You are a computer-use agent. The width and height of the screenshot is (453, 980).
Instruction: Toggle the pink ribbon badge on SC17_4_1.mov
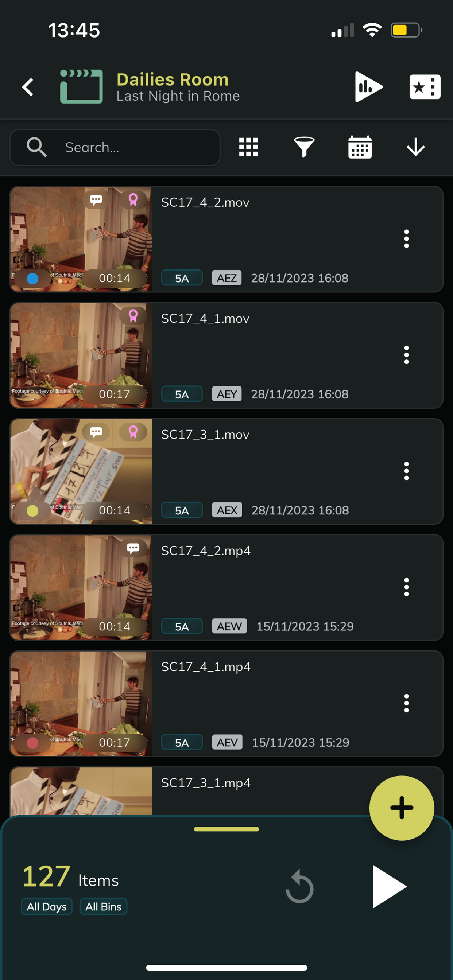pyautogui.click(x=133, y=316)
